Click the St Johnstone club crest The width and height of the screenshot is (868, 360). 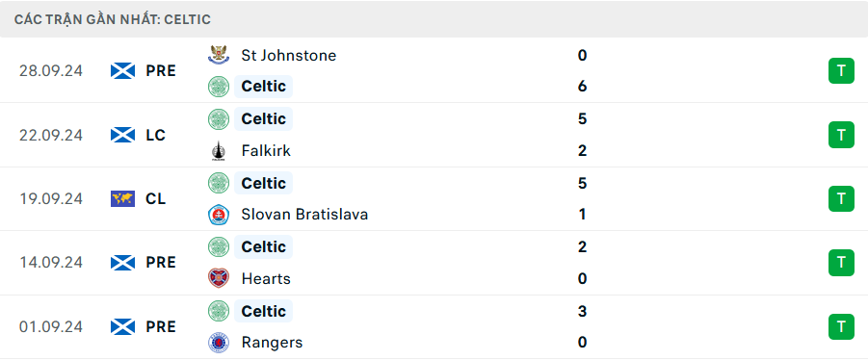tap(219, 55)
